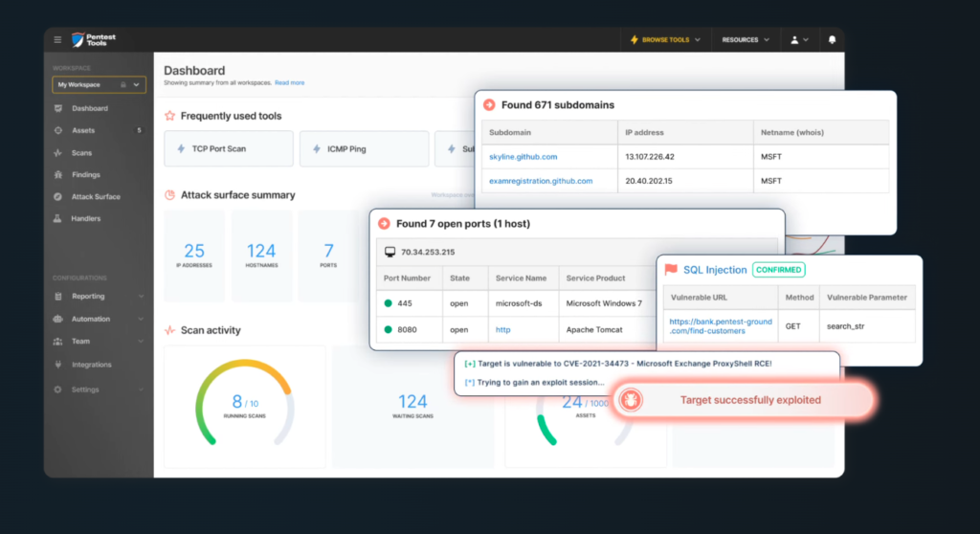This screenshot has height=534, width=980.
Task: Expand the Resources dropdown
Action: click(745, 39)
